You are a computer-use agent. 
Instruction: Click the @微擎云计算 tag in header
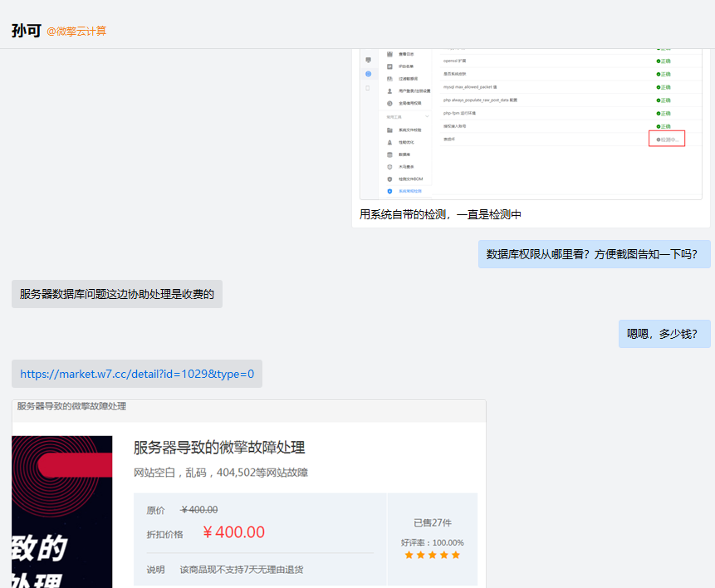76,31
